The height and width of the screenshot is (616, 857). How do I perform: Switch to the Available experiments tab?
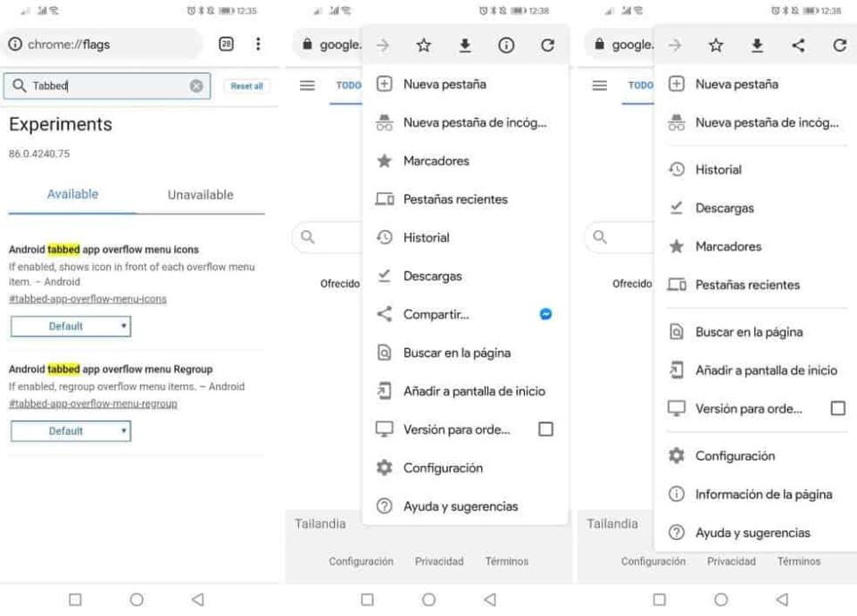click(72, 195)
